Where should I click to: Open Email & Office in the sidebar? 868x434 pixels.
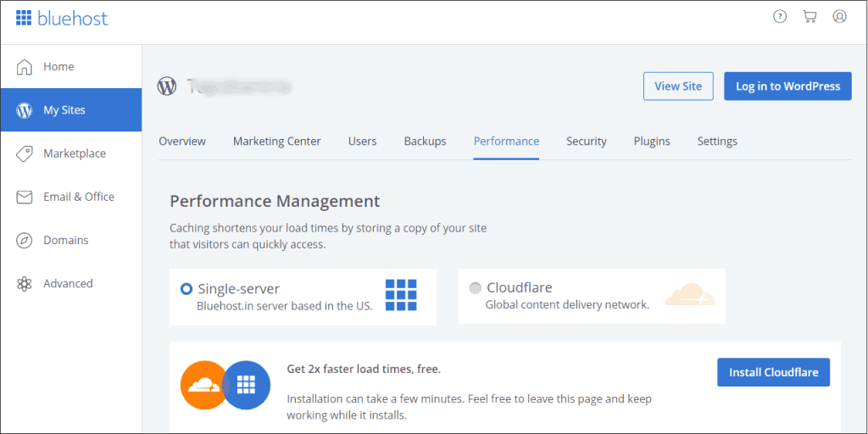(71, 197)
